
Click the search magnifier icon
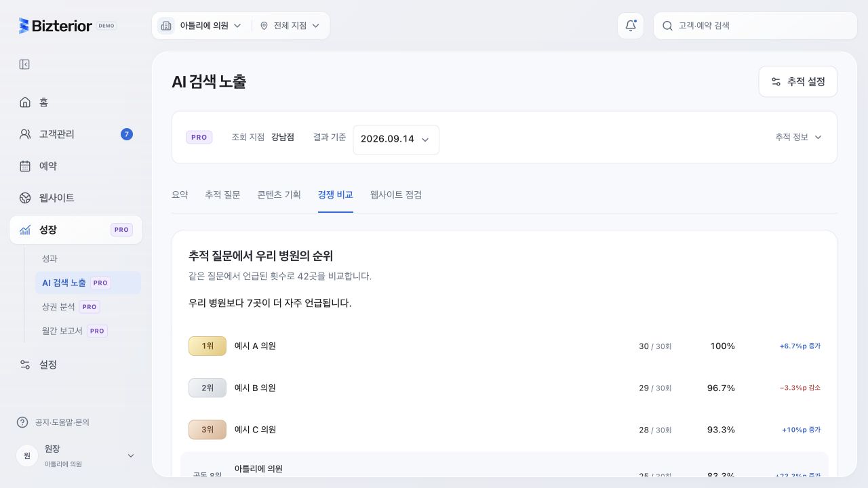pos(667,26)
